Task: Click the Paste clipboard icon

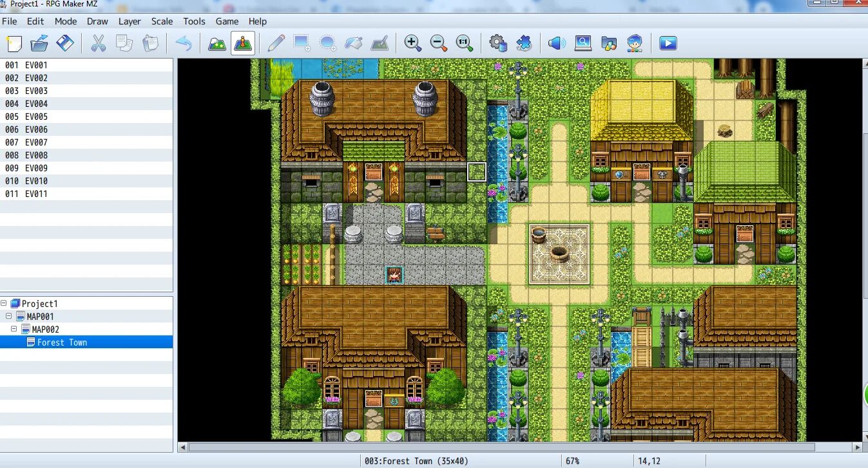Action: coord(150,43)
